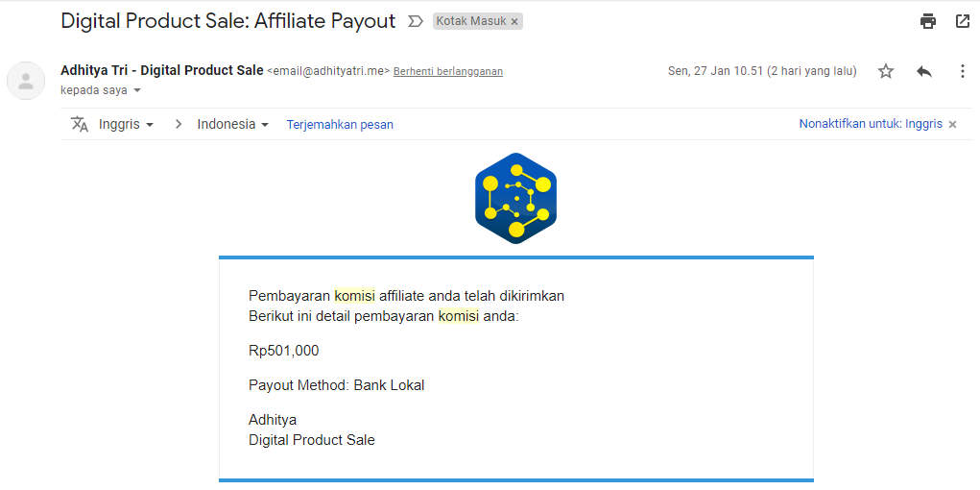Viewport: 980px width, 490px height.
Task: Open the three-dot more options menu
Action: (963, 71)
